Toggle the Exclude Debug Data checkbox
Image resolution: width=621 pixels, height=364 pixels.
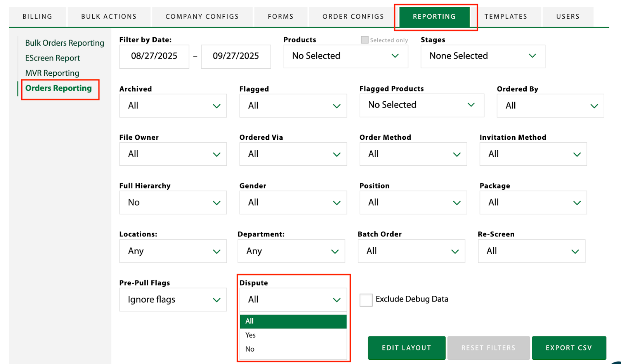point(366,300)
